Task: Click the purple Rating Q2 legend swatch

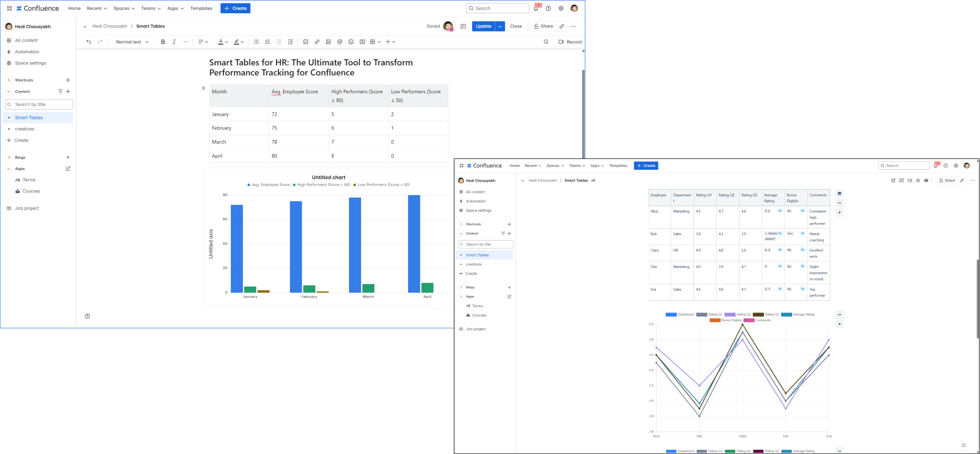Action: [730, 315]
